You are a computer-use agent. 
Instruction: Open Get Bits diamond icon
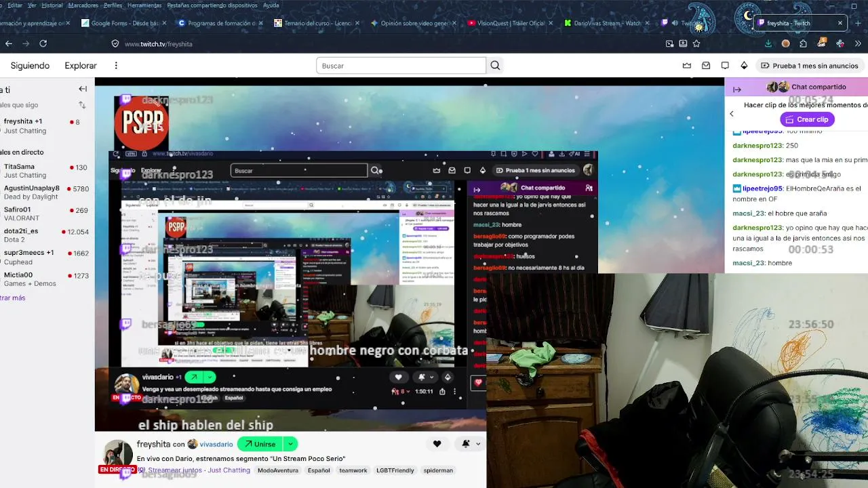tap(744, 66)
